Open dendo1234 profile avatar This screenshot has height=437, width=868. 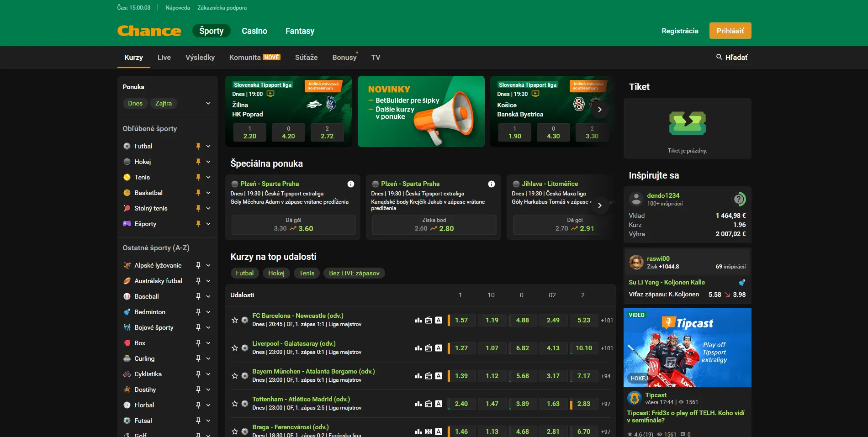[636, 199]
